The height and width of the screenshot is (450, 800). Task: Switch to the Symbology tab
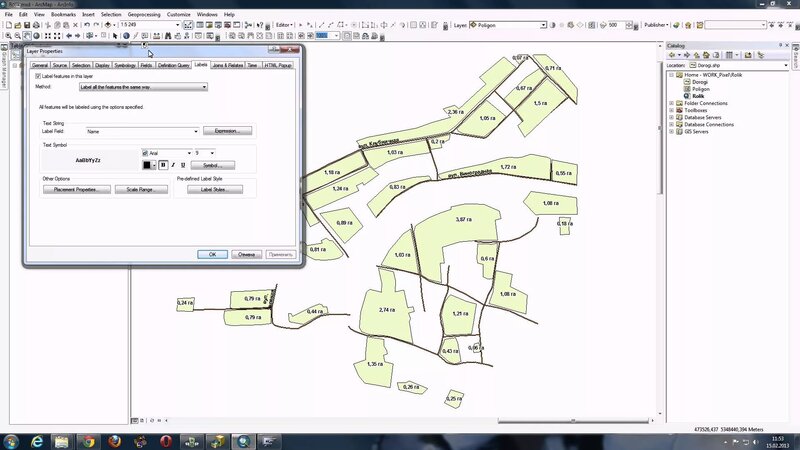pos(125,65)
